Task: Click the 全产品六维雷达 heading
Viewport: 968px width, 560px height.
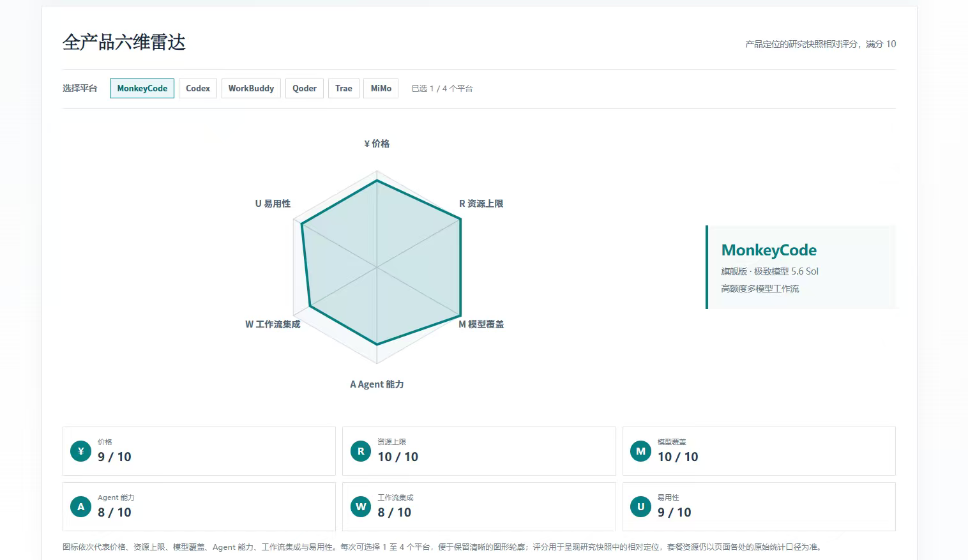Action: pos(124,42)
